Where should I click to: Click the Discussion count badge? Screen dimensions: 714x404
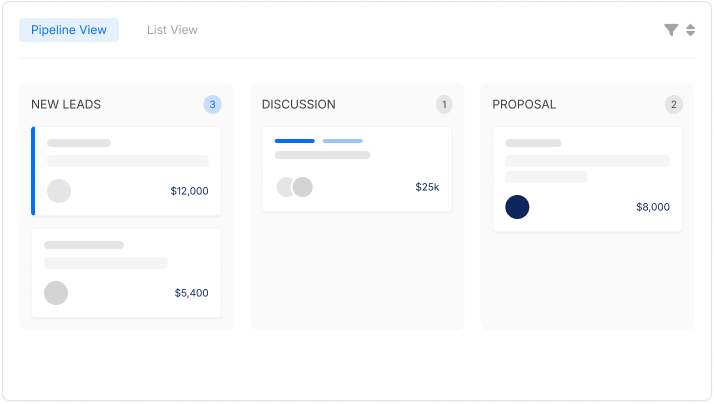click(x=444, y=104)
